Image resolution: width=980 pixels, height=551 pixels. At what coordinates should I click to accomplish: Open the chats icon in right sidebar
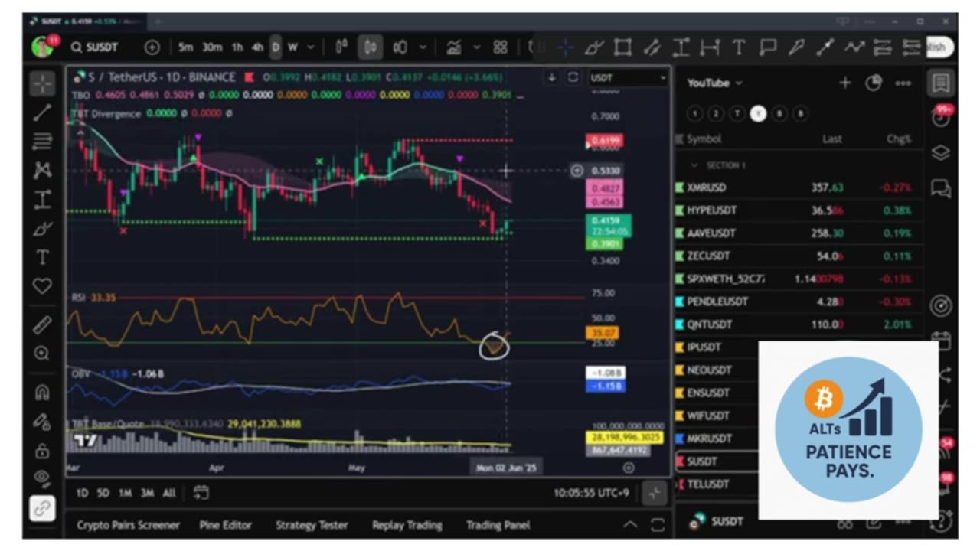[x=941, y=188]
